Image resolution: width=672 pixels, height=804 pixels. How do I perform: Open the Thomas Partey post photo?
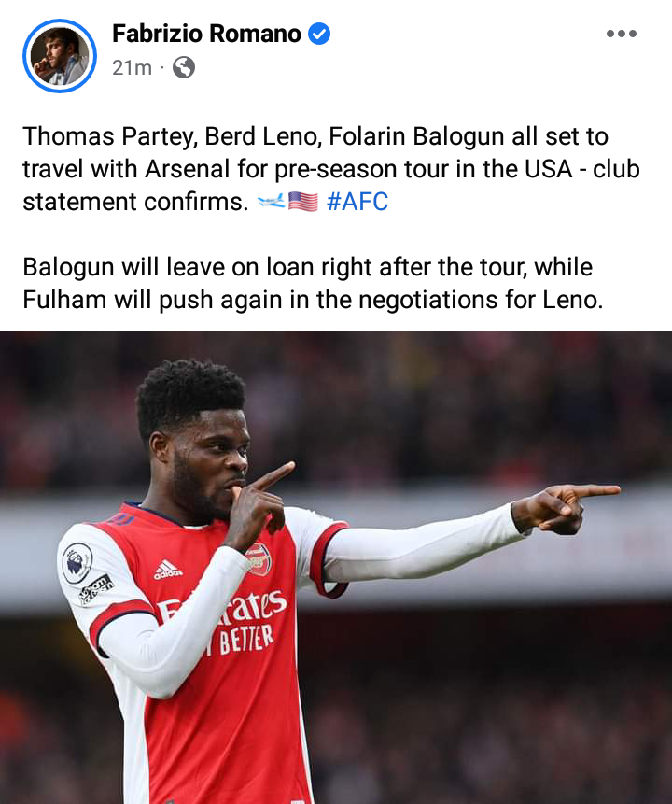[x=336, y=568]
